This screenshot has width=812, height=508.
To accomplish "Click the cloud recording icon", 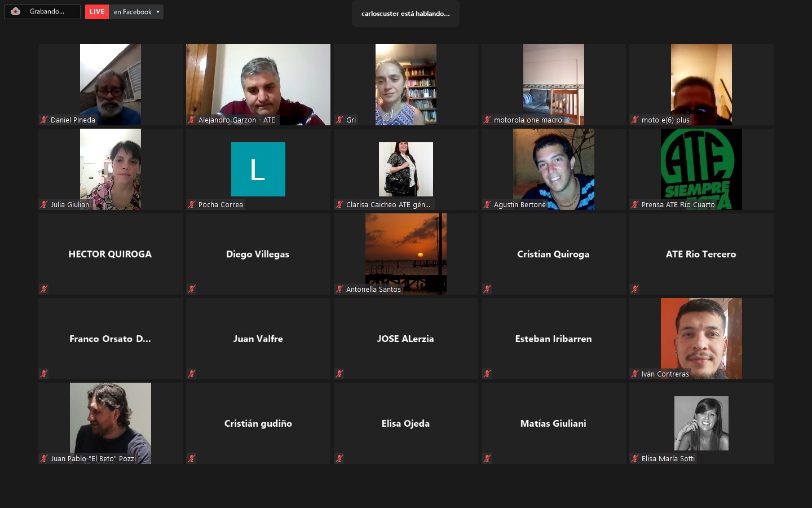I will pos(16,11).
